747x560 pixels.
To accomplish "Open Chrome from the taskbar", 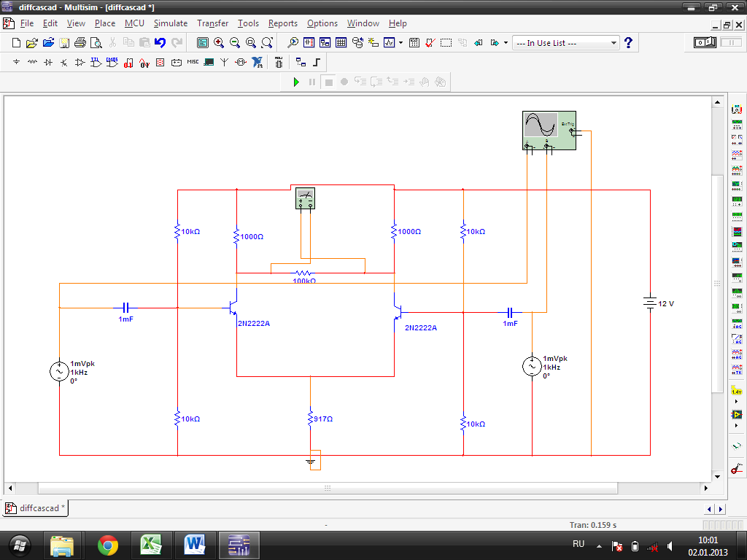I will coord(108,545).
